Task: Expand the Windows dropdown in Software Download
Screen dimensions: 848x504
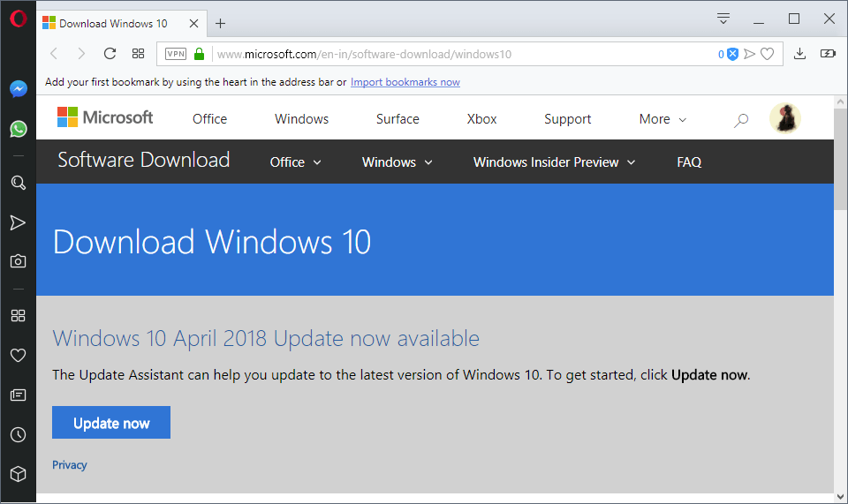Action: click(x=397, y=162)
